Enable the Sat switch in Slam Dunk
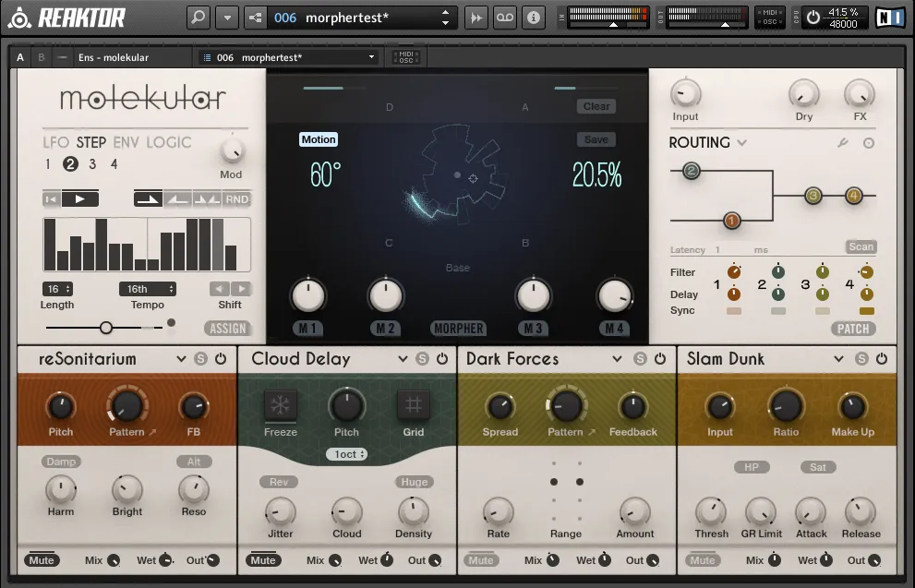 click(818, 467)
